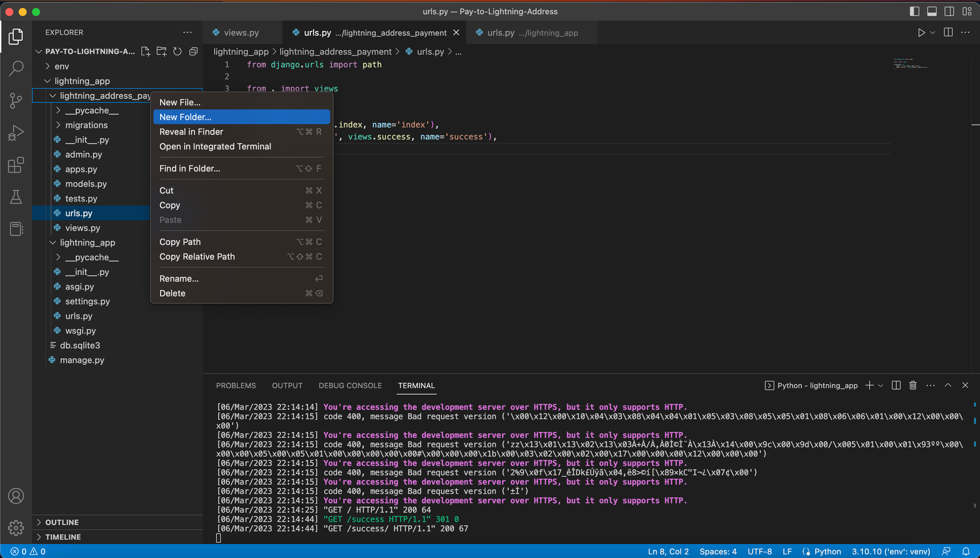980x558 pixels.
Task: Open terminal panel more actions ellipsis
Action: [931, 385]
